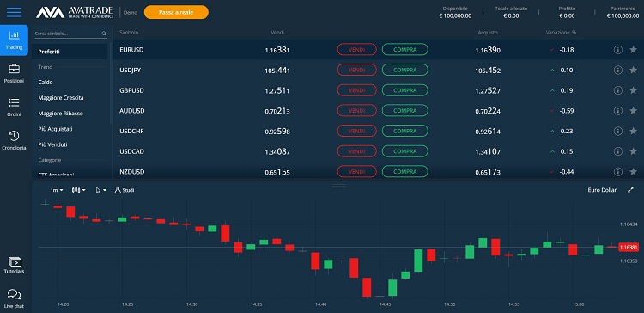Screen dimensions: 644x313
Task: Show info for AUDUSD
Action: pyautogui.click(x=617, y=111)
